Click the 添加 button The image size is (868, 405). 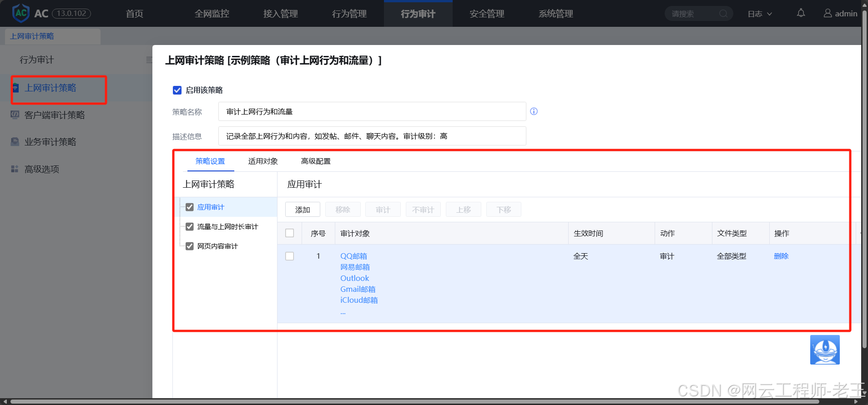(303, 210)
